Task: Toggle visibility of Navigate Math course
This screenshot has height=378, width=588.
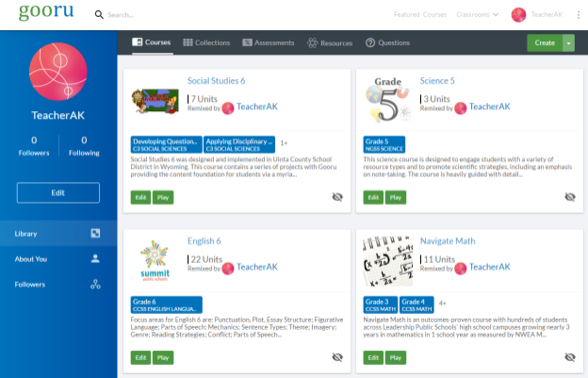Action: pyautogui.click(x=570, y=357)
